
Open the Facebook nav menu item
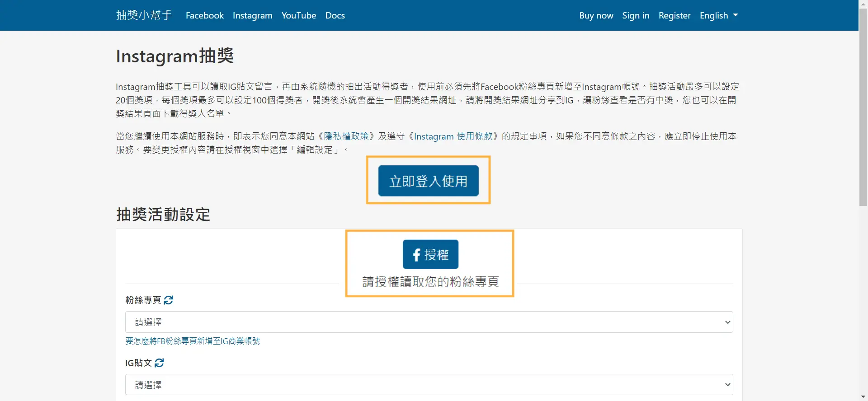[x=205, y=15]
